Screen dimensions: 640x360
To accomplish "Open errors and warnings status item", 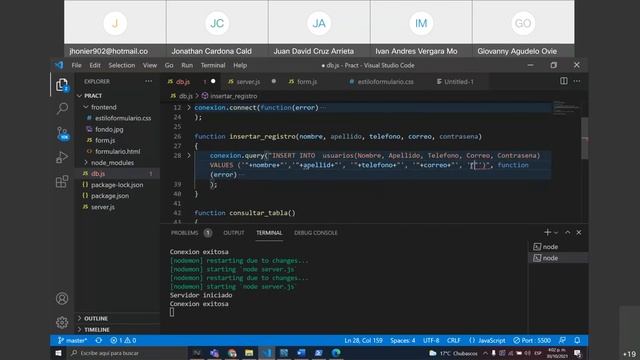I will [x=123, y=340].
